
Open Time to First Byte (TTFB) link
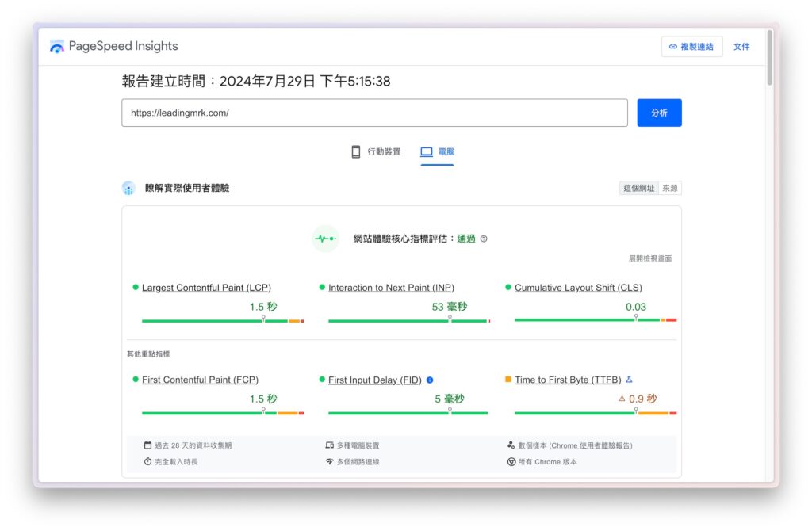568,380
